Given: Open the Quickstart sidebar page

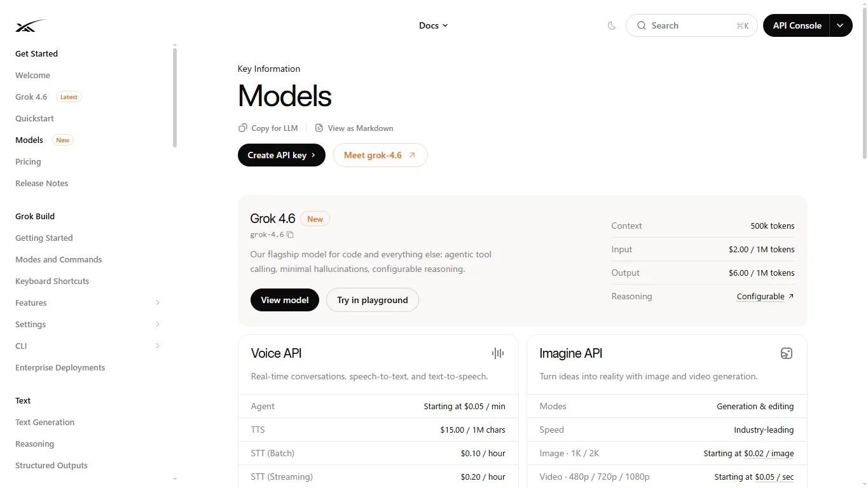Looking at the screenshot, I should pos(34,118).
